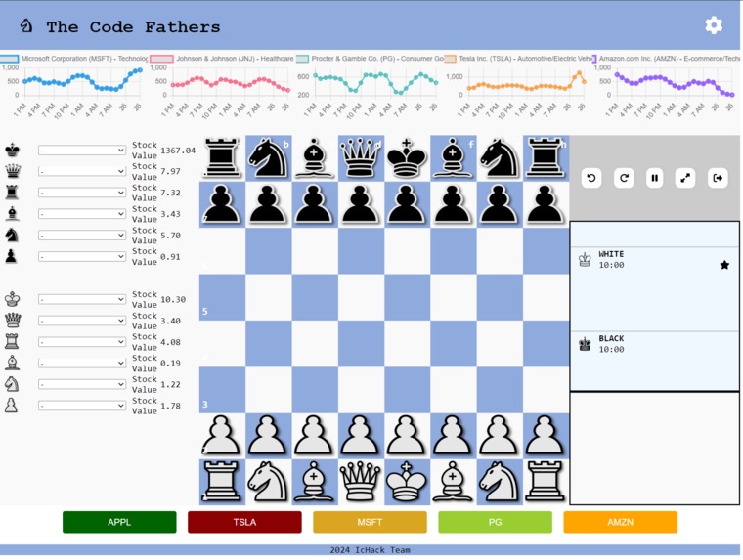The height and width of the screenshot is (560, 743).
Task: Click the green APPL button
Action: point(119,522)
